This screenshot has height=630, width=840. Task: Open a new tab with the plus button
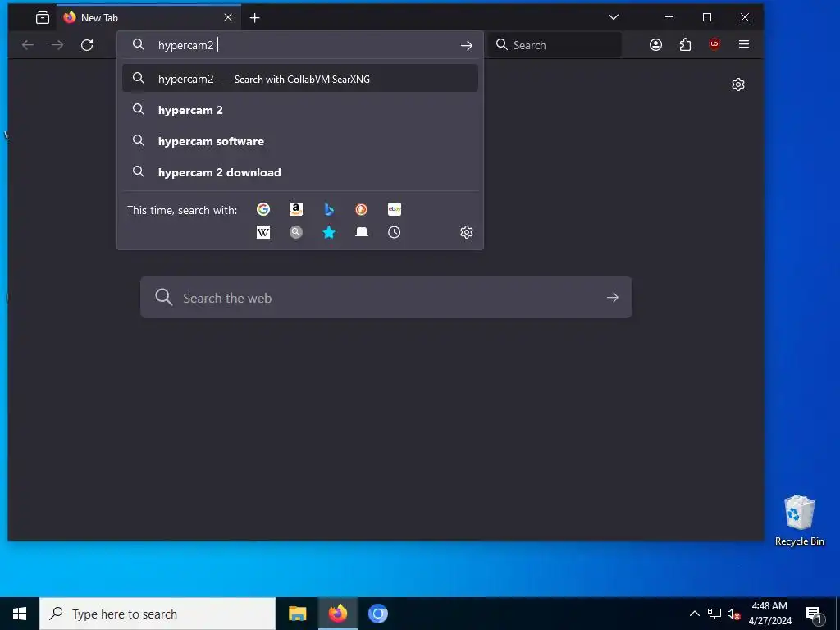coord(255,18)
